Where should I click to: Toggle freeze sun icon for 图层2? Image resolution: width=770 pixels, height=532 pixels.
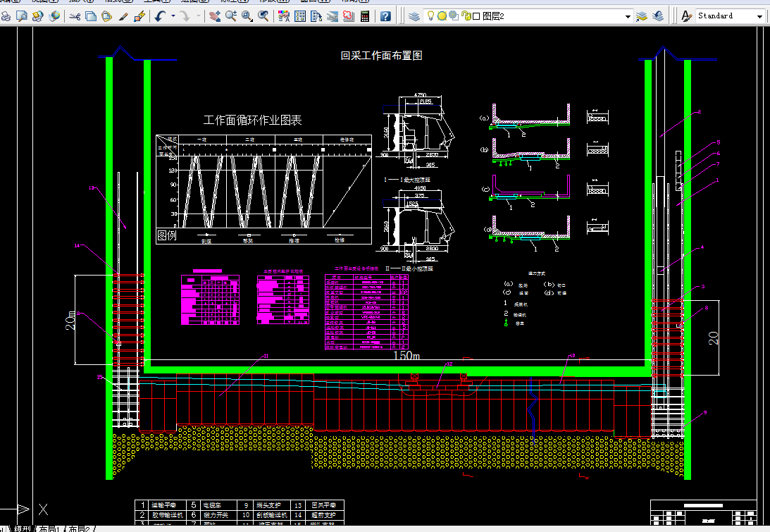[x=442, y=16]
